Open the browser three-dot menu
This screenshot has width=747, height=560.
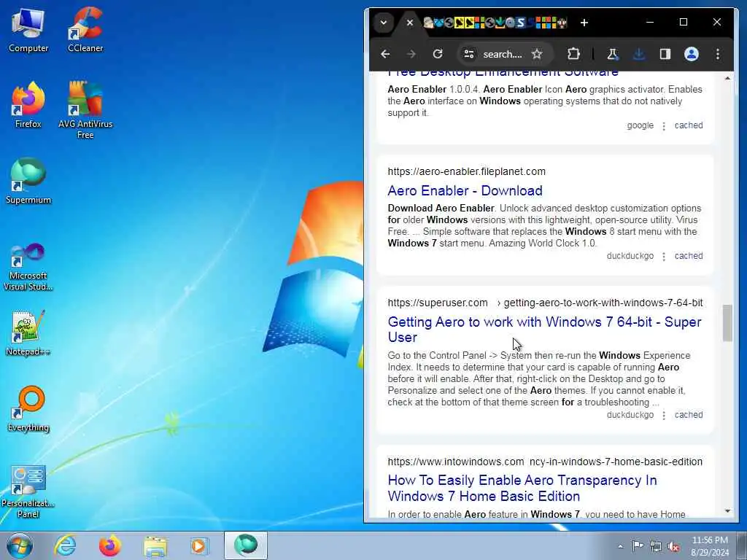[718, 54]
